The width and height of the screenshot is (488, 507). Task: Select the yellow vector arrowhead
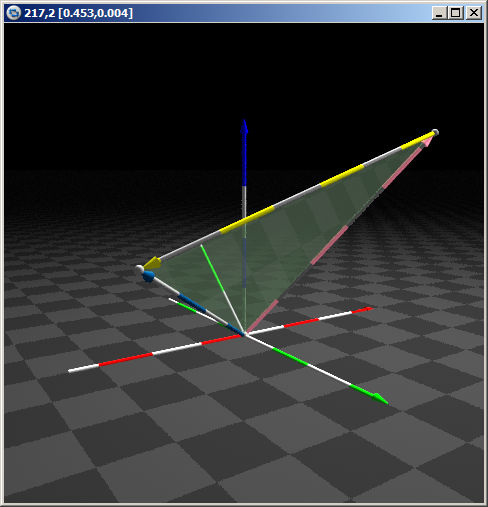[x=152, y=263]
